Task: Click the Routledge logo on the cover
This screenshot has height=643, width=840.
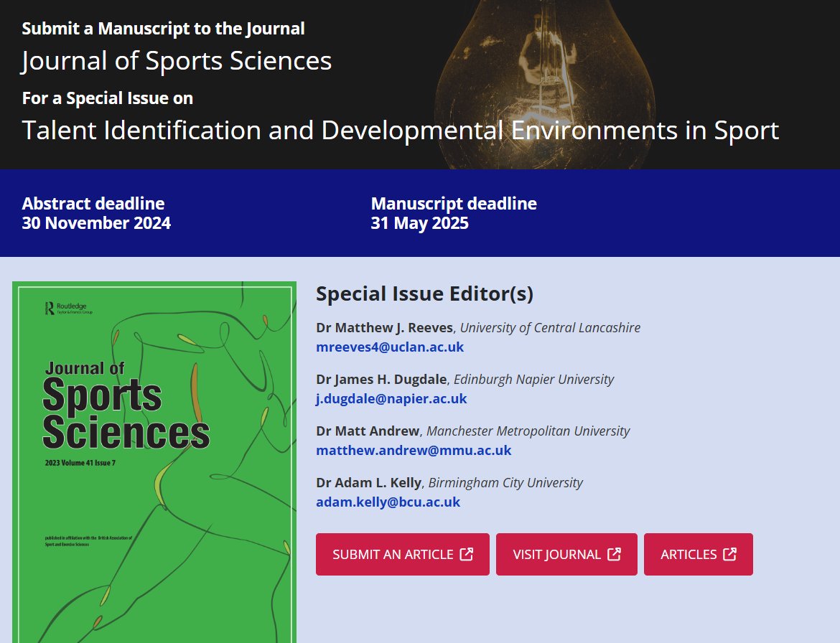Action: (x=69, y=308)
